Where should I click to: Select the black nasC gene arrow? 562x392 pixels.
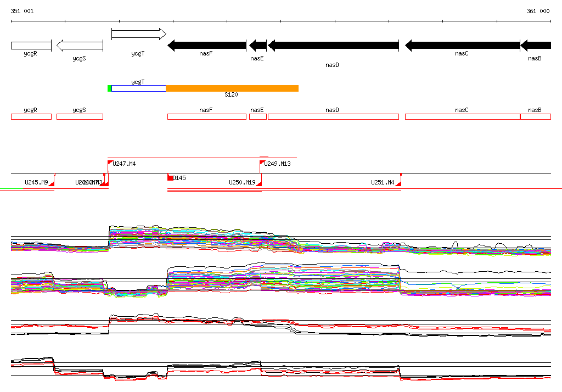462,46
